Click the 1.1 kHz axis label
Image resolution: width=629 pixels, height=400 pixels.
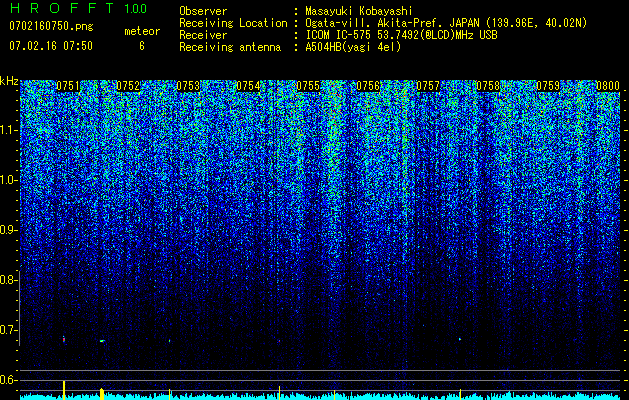pyautogui.click(x=8, y=130)
